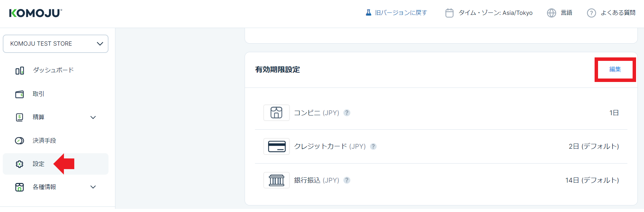Click the KOMOJU logo
644x212 pixels.
click(36, 13)
